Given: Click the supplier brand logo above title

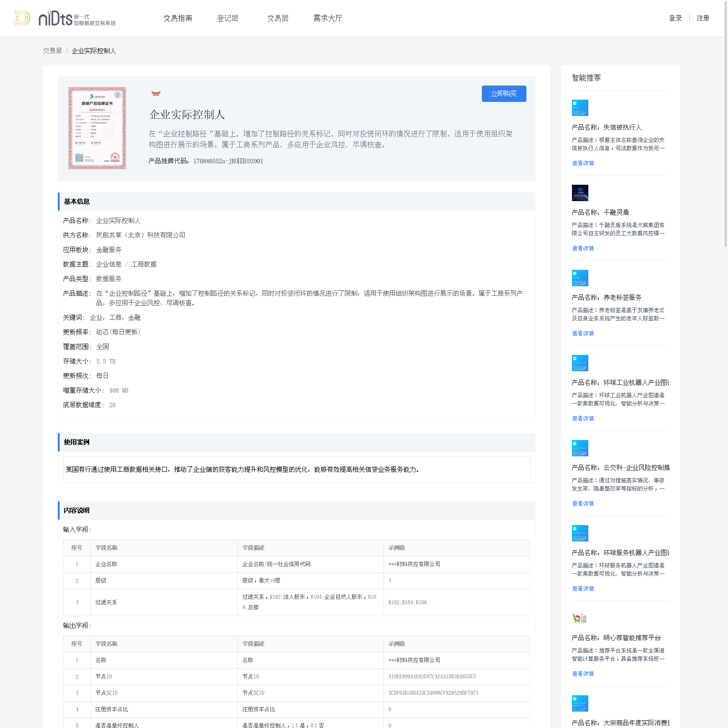Looking at the screenshot, I should click(x=156, y=93).
